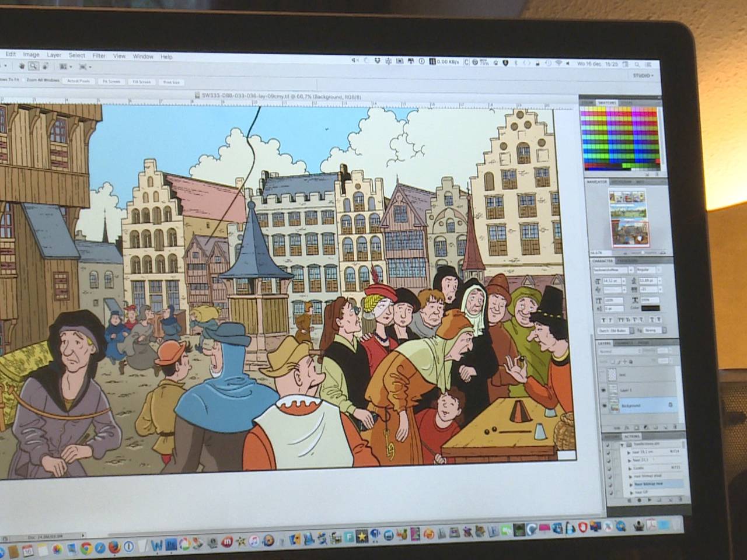Open Microsoft Word from the Dock
The height and width of the screenshot is (560, 747).
point(157,545)
